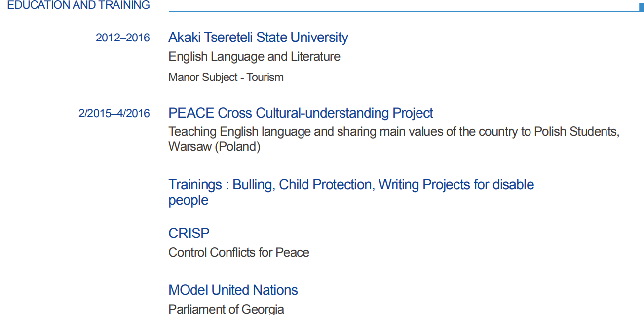Click the PEACE Cross Cultural-understanding Project title
Screen dimensions: 644x315
click(301, 113)
